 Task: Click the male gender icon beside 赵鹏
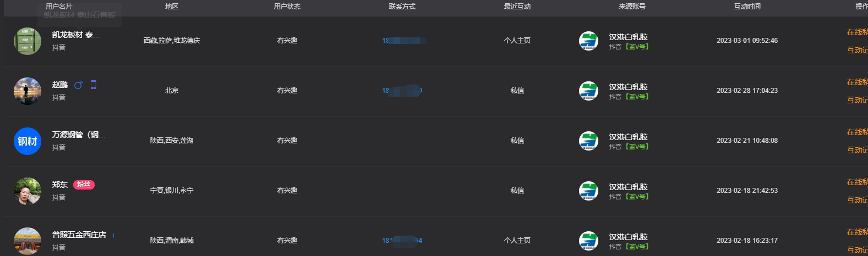coord(78,85)
